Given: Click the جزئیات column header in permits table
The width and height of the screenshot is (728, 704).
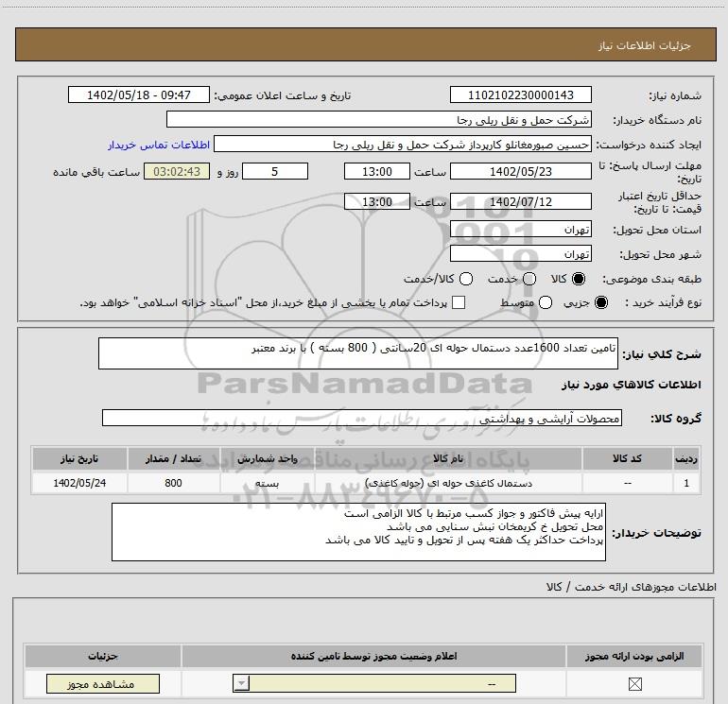Looking at the screenshot, I should (x=103, y=656).
